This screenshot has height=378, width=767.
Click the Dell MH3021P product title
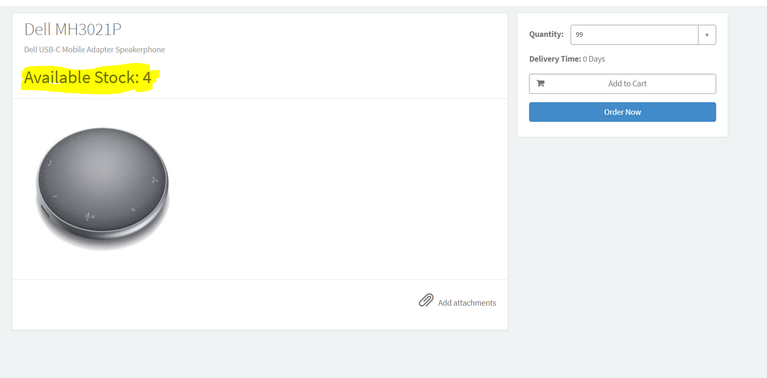pos(73,29)
